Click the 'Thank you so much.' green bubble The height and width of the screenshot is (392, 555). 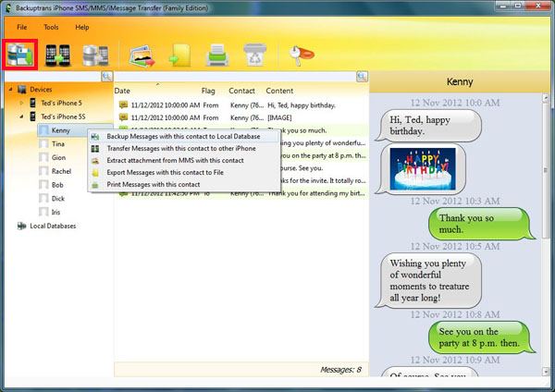(481, 224)
